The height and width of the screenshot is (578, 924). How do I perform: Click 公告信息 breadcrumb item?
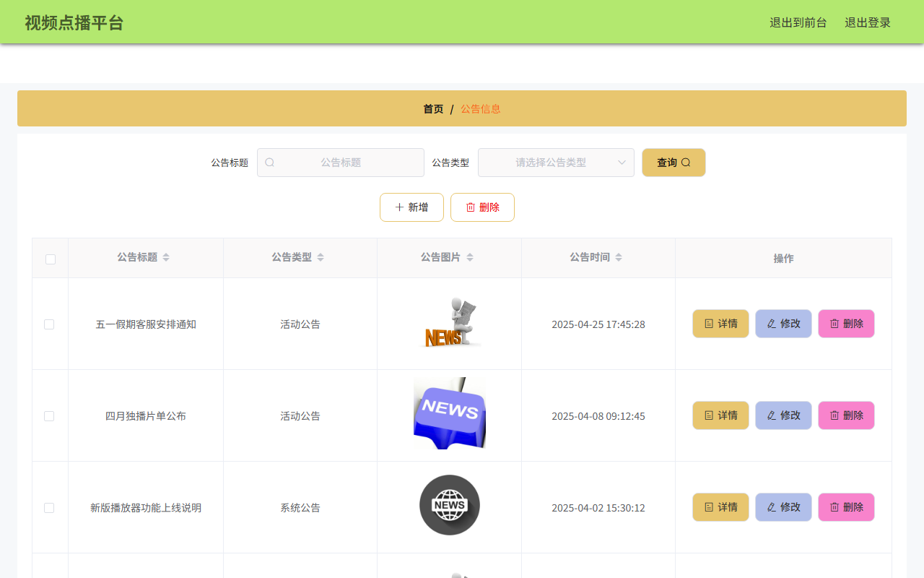tap(481, 109)
